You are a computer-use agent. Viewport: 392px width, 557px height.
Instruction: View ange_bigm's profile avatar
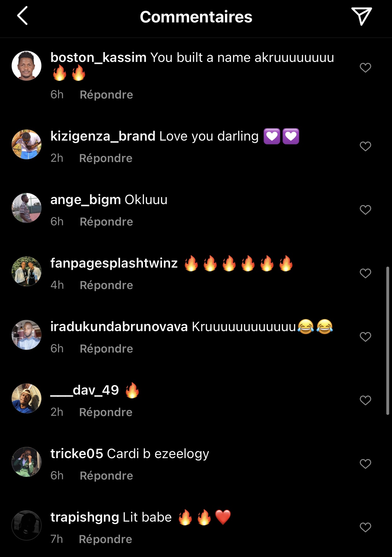(27, 208)
